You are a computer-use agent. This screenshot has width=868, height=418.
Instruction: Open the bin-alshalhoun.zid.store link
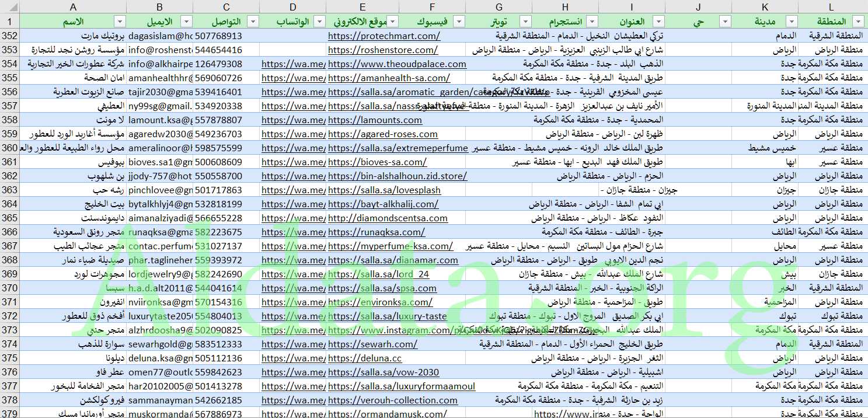[398, 176]
